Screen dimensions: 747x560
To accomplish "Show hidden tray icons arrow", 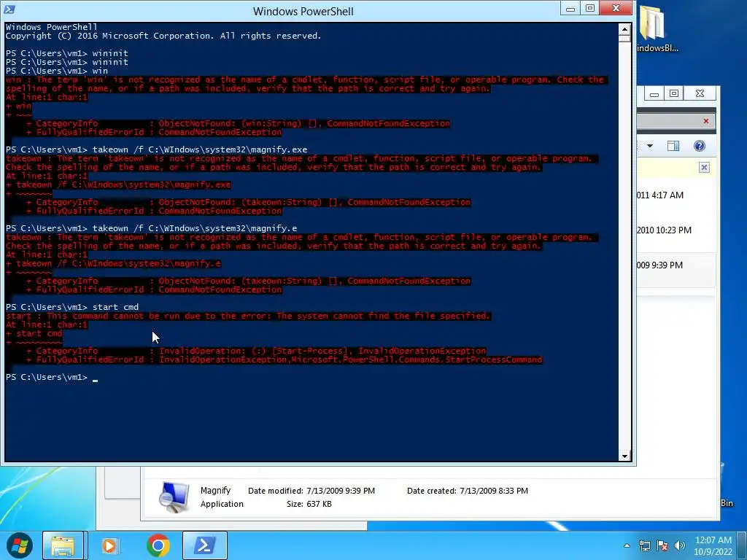I will point(627,545).
